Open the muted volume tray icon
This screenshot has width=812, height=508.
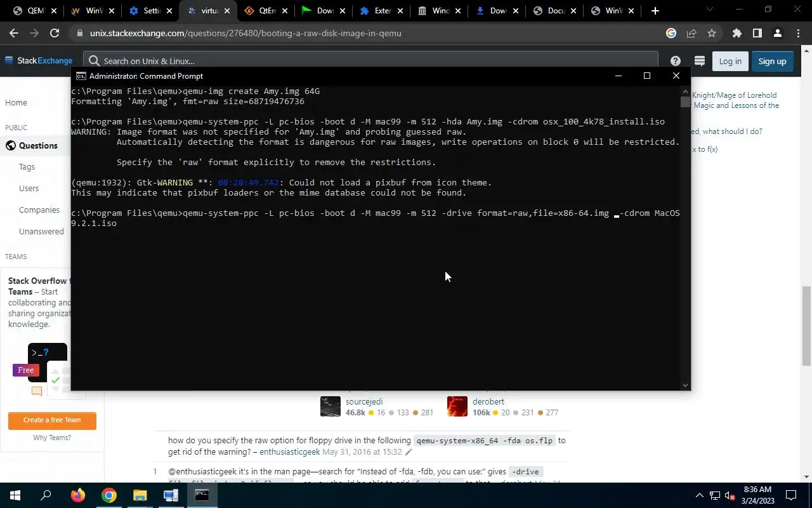pos(730,495)
